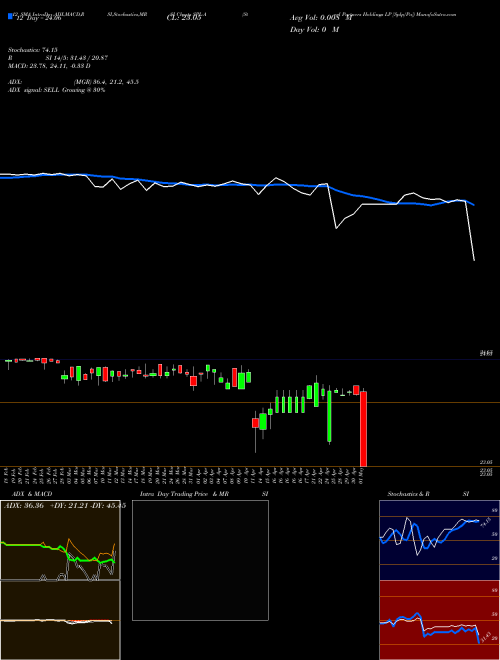The height and width of the screenshot is (660, 500).
Task: Open the ADX indicator sub-chart
Action: 60,540
